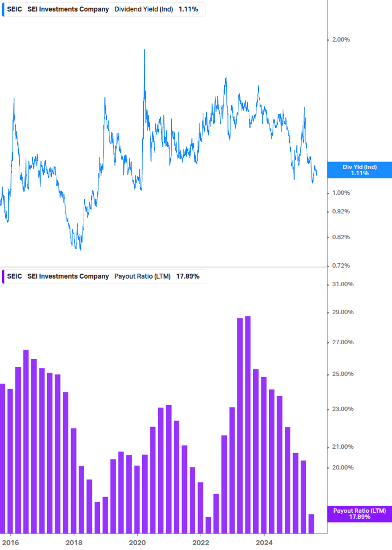Image resolution: width=392 pixels, height=550 pixels.
Task: Click the 2020 label on the time axis
Action: (x=137, y=543)
